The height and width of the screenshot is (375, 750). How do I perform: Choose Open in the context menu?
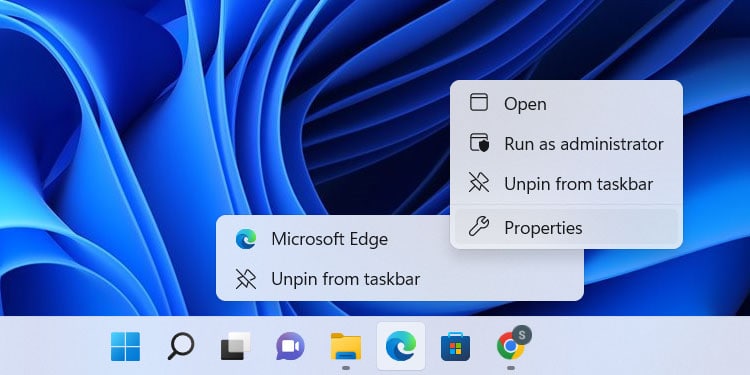[x=566, y=104]
